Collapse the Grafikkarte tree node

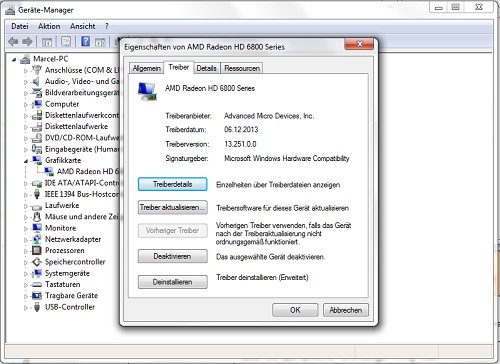coord(26,161)
